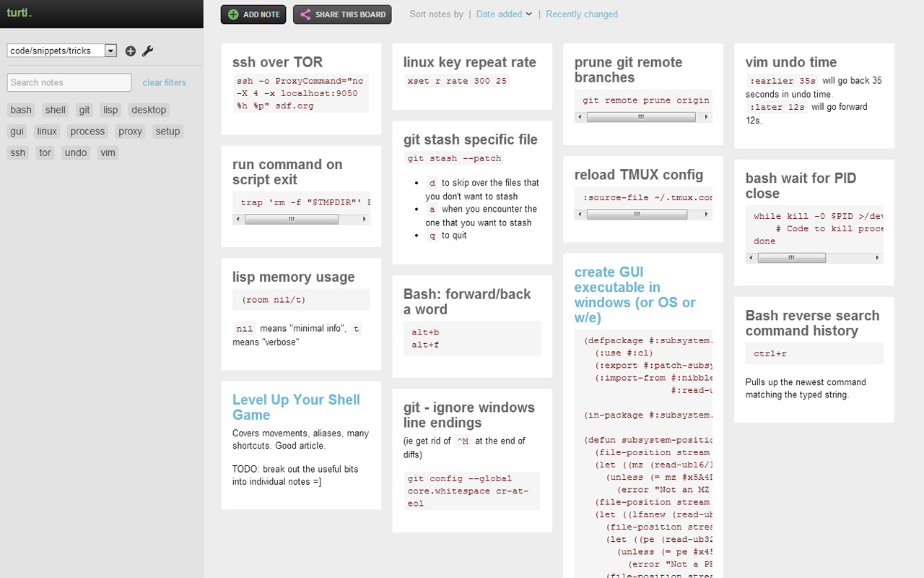This screenshot has height=578, width=924.
Task: Click the xset r rate 300 25 snippet
Action: [x=457, y=81]
